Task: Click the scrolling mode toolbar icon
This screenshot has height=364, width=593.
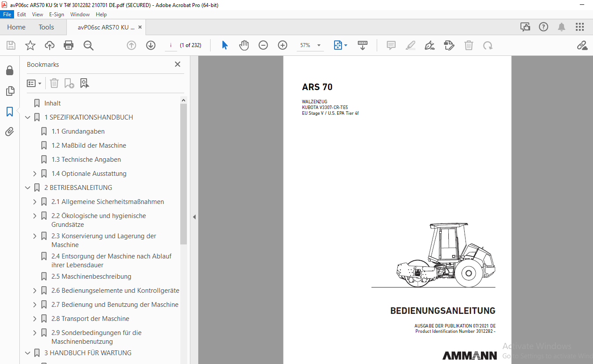Action: [363, 45]
